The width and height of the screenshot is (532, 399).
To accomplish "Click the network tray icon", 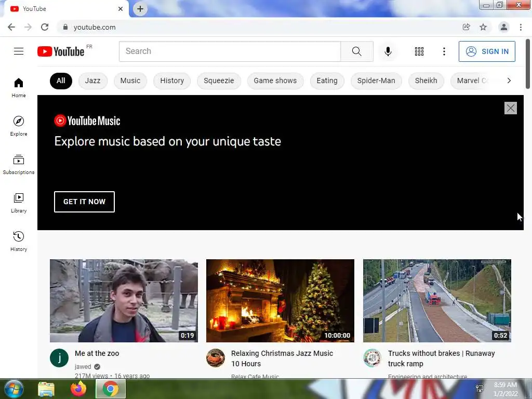I will coord(480,389).
